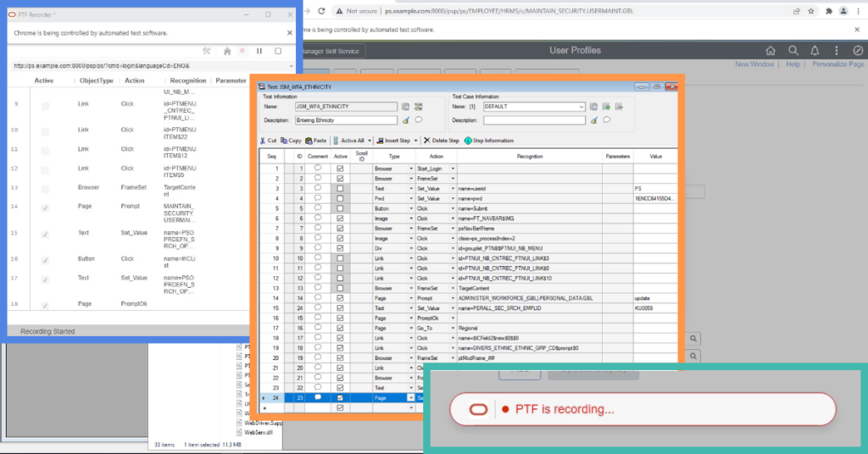Screen dimensions: 868x454
Task: Click Delete Step in the toolbar
Action: point(441,141)
